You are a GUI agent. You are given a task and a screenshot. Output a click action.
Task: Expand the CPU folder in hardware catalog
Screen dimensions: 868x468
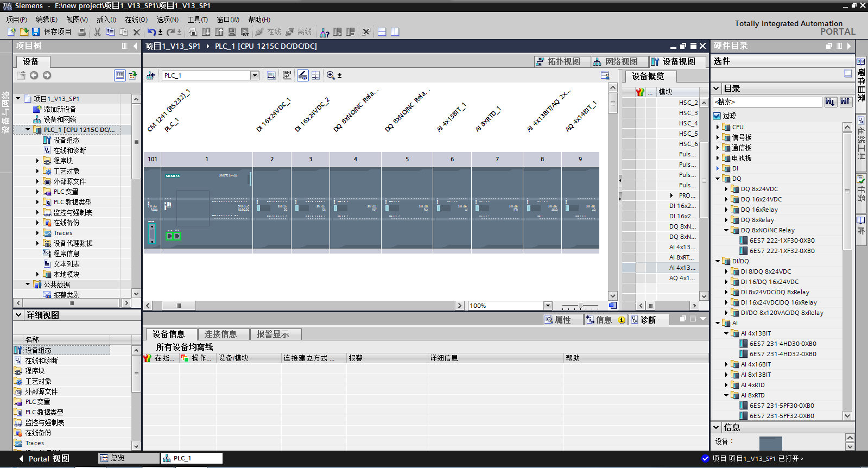coord(718,127)
